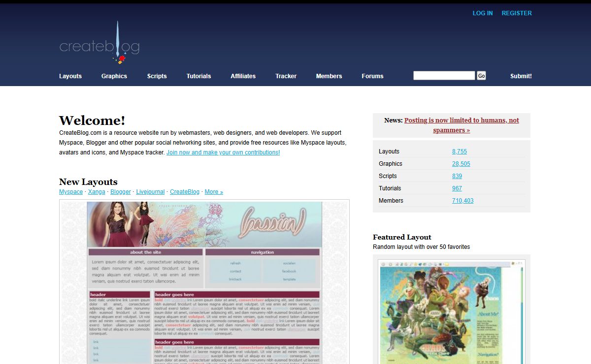The image size is (591, 364).
Task: Follow 'Join now and make your own contributions!' link
Action: point(223,152)
